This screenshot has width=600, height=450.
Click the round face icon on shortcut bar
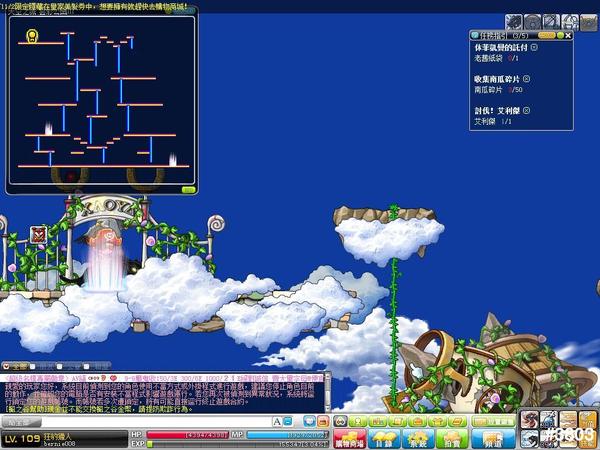coord(340,422)
